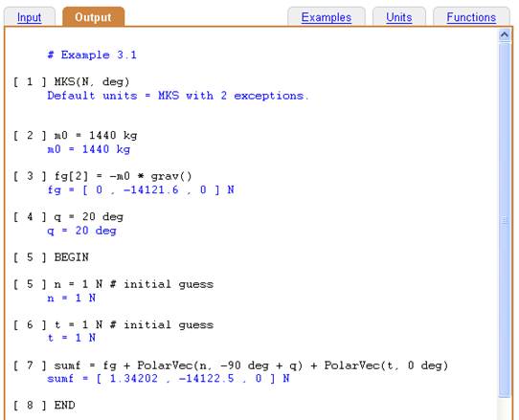The image size is (519, 420).
Task: Click the m0 = 1440 kg input line
Action: (75, 136)
